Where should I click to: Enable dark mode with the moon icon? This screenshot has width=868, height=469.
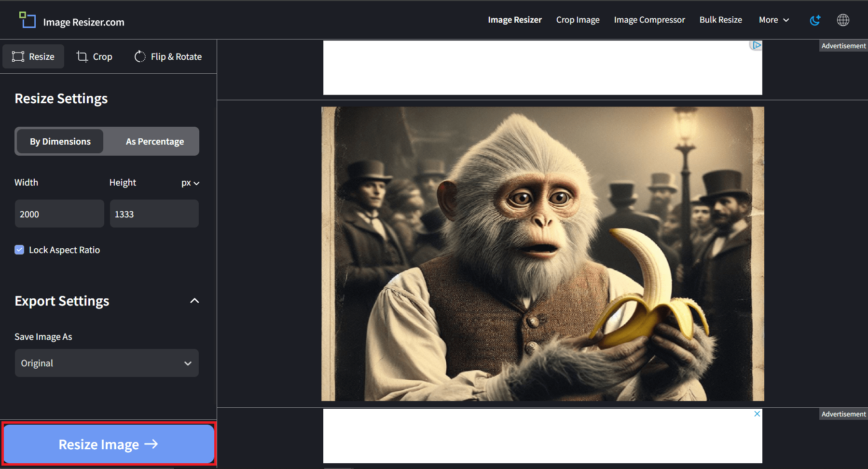click(815, 20)
